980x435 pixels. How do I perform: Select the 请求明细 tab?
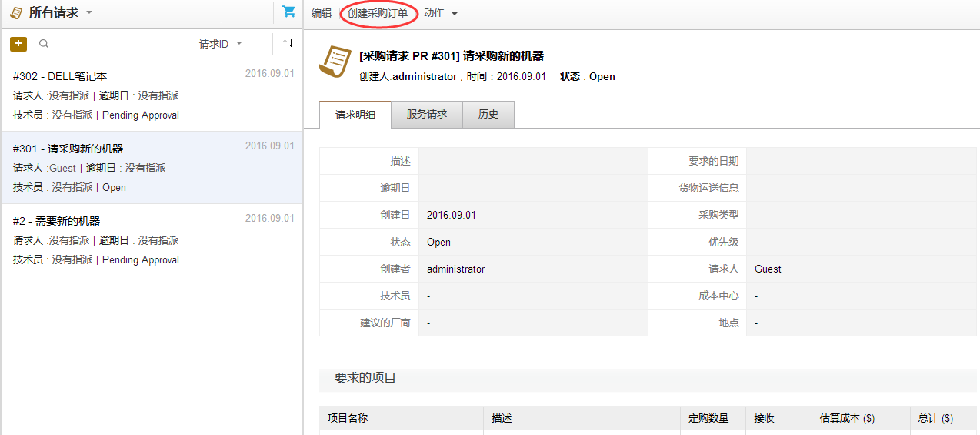click(x=355, y=115)
